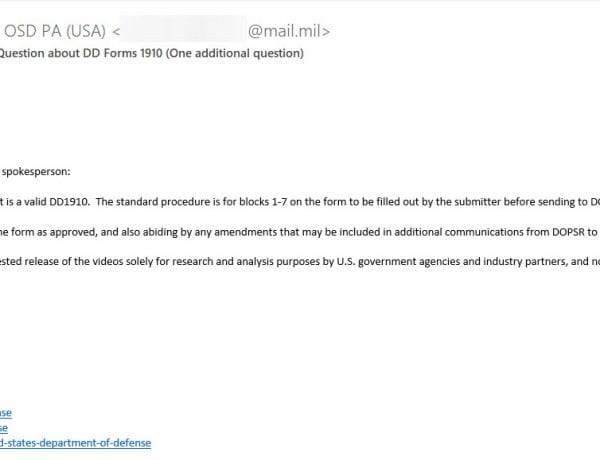Screen dimensions: 600x460
Task: Open the topmost blue signature link
Action: pos(6,413)
